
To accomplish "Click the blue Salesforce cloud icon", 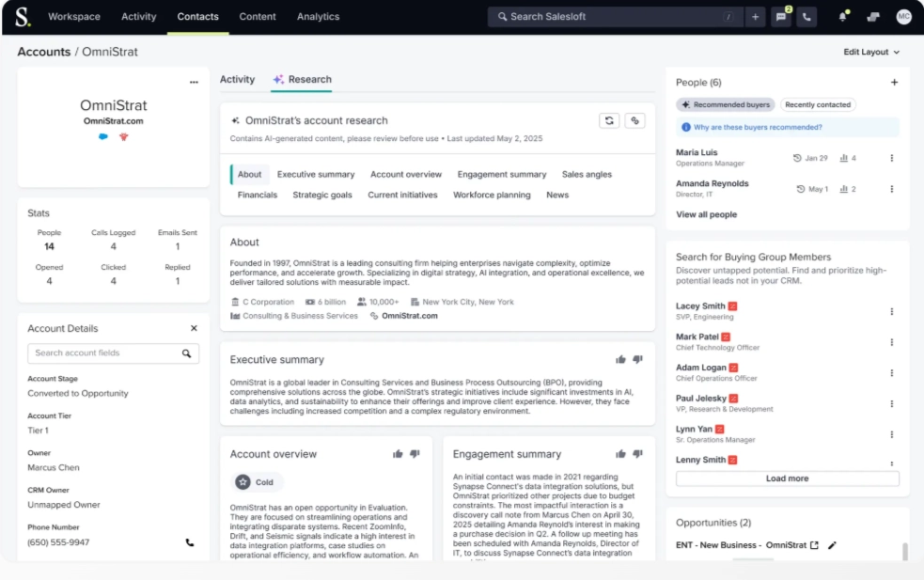I will 103,136.
